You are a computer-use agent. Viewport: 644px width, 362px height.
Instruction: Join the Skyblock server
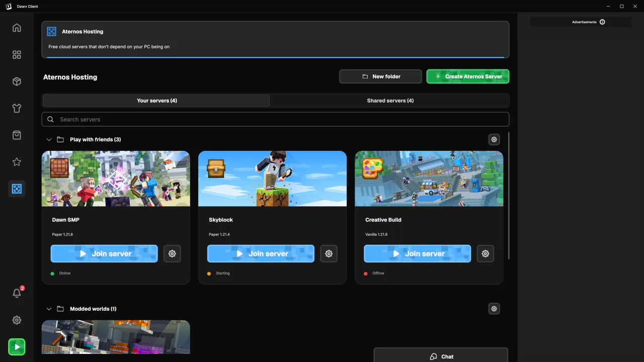(261, 254)
